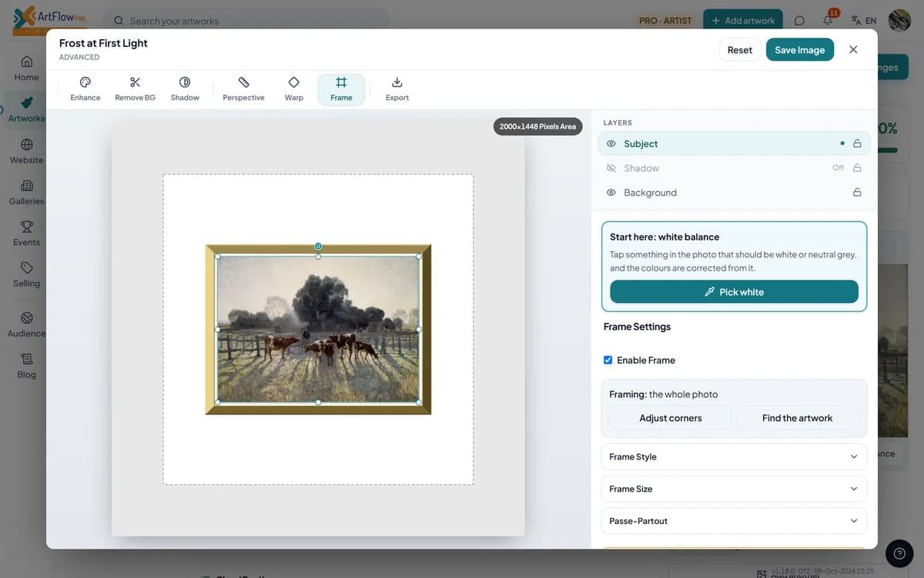Select the Shadow layer row
Screen dimensions: 924x578
734,168
